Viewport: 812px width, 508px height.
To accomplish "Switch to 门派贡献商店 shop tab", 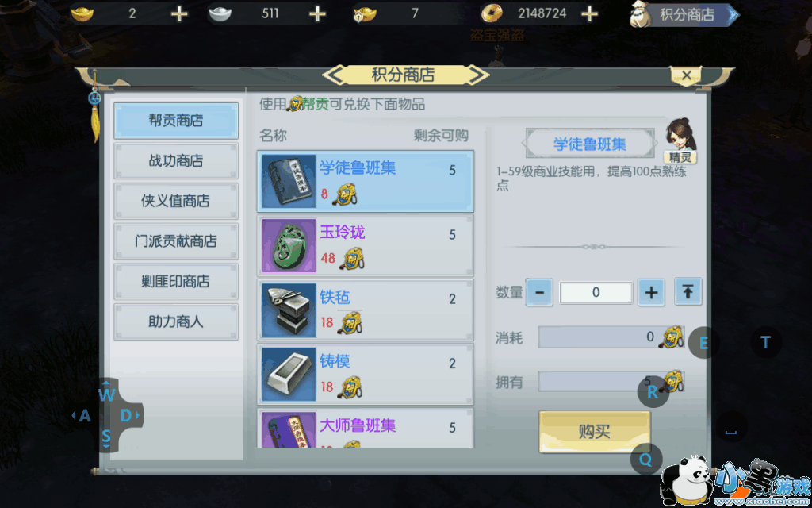I will 176,241.
